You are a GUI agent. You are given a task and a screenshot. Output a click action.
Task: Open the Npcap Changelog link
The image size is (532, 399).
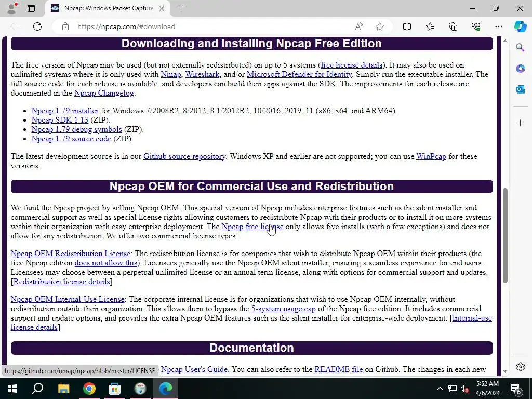(104, 93)
